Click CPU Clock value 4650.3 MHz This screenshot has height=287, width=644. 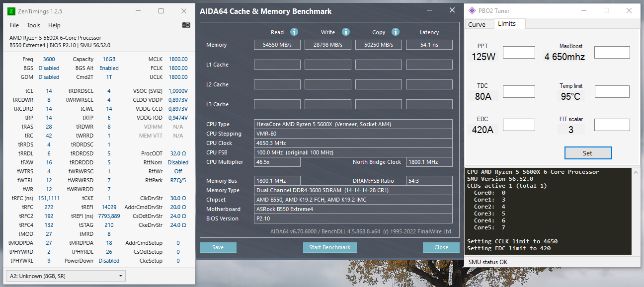(353, 143)
